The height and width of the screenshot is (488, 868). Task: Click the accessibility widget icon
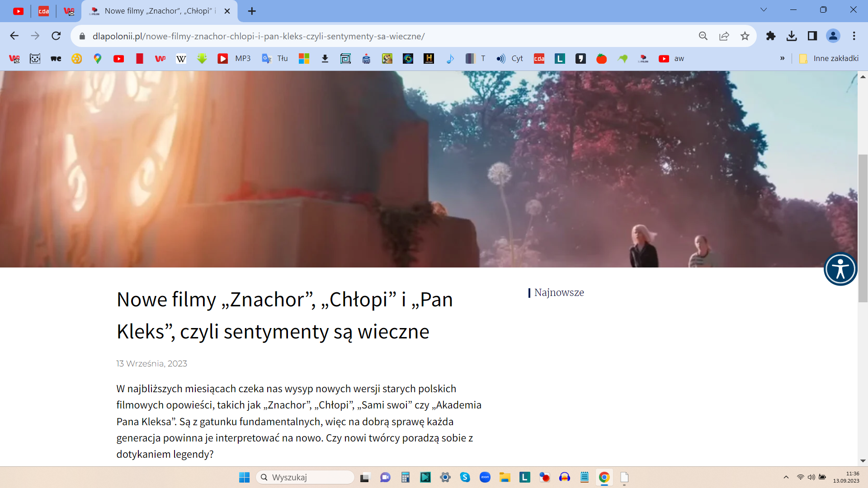click(840, 269)
